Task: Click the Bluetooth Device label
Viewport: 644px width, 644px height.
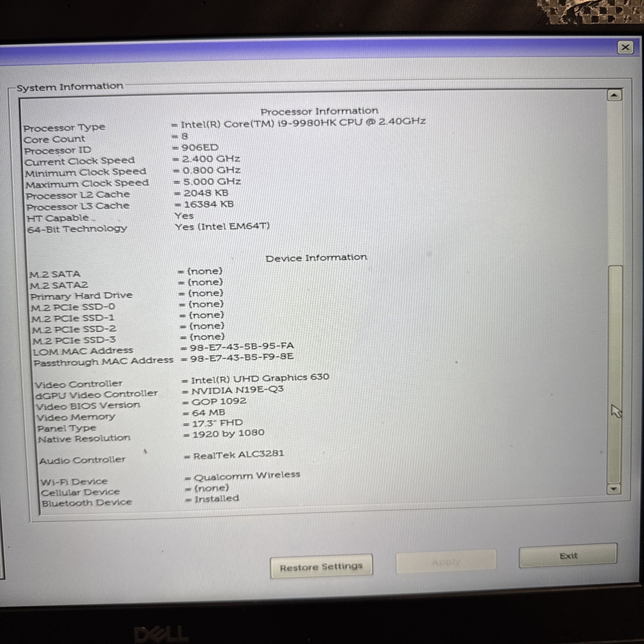Action: click(x=87, y=503)
